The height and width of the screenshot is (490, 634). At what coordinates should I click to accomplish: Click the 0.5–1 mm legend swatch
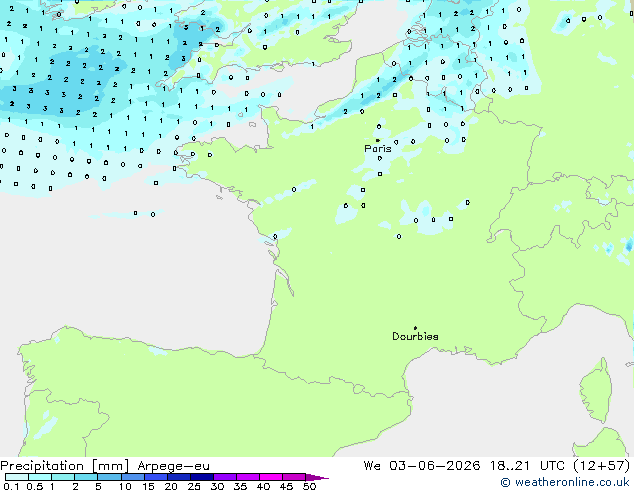tap(40, 477)
